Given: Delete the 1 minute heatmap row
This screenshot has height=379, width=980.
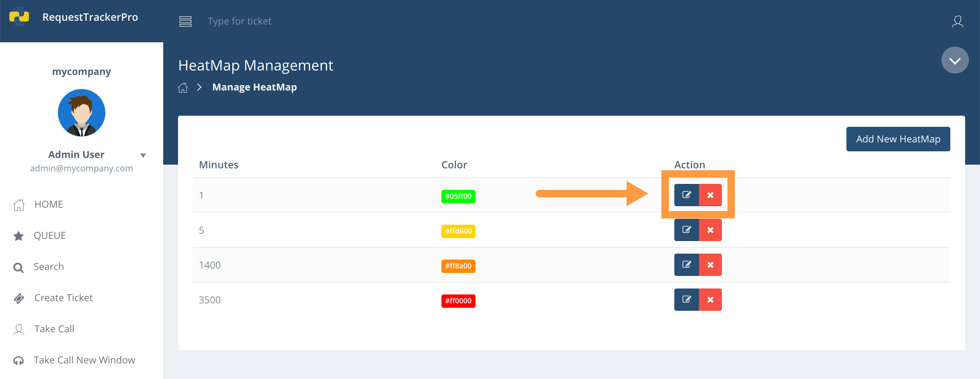Looking at the screenshot, I should [710, 195].
